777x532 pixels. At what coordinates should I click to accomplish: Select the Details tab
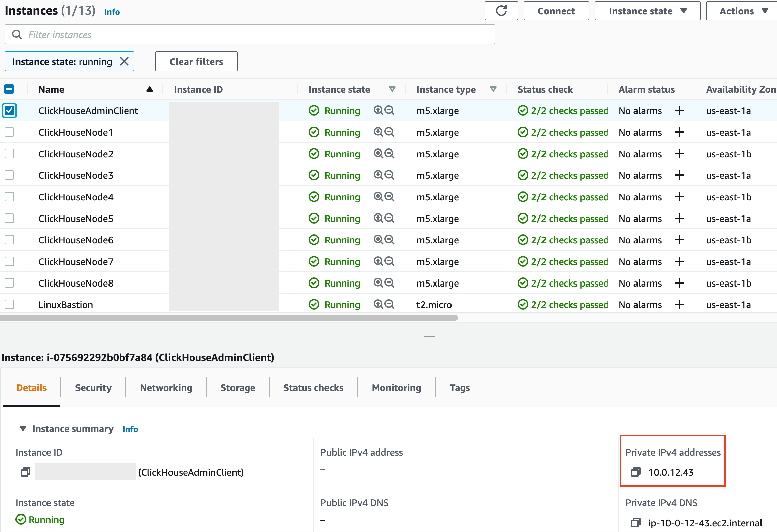pos(31,388)
